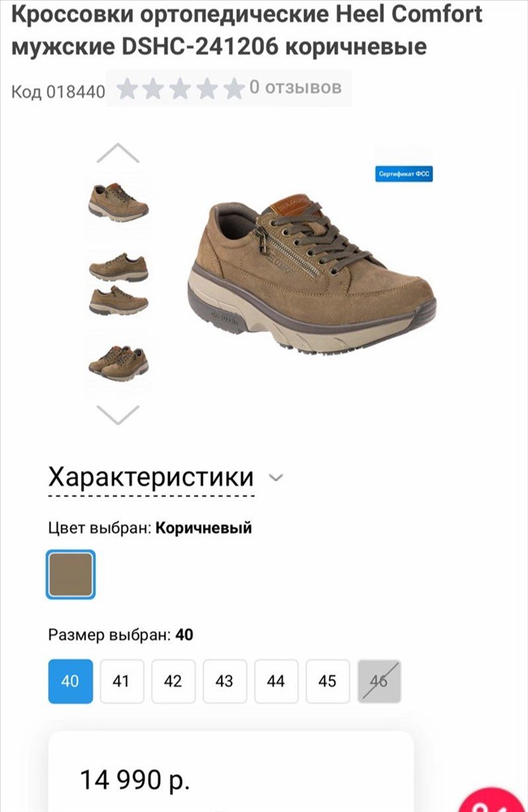Viewport: 528px width, 812px height.
Task: View first shoe thumbnail
Action: pyautogui.click(x=119, y=202)
